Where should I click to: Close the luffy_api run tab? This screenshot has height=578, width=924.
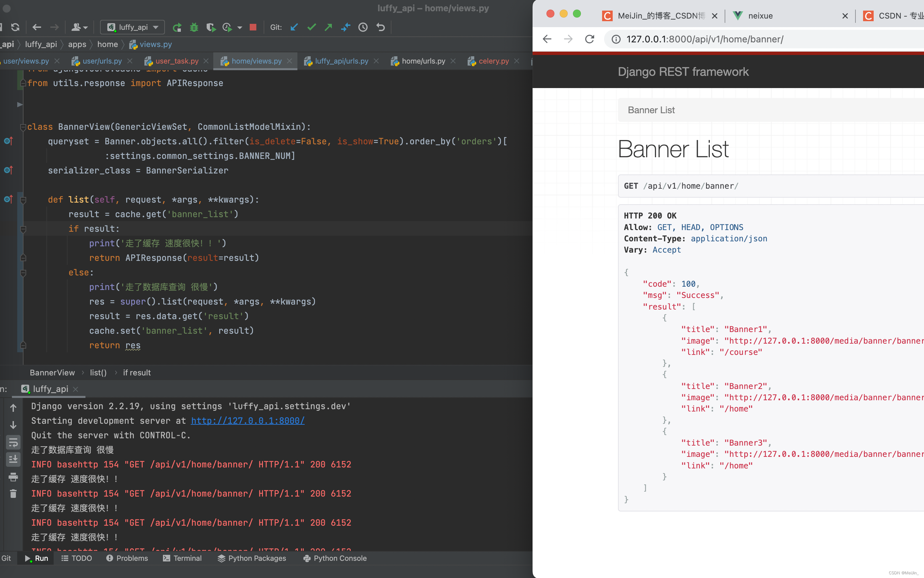point(76,389)
